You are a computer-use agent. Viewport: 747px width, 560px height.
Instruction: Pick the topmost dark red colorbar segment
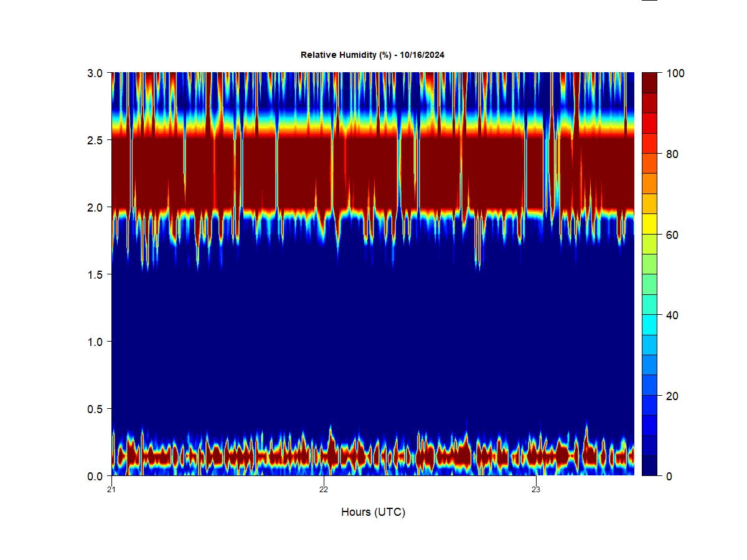pos(649,83)
